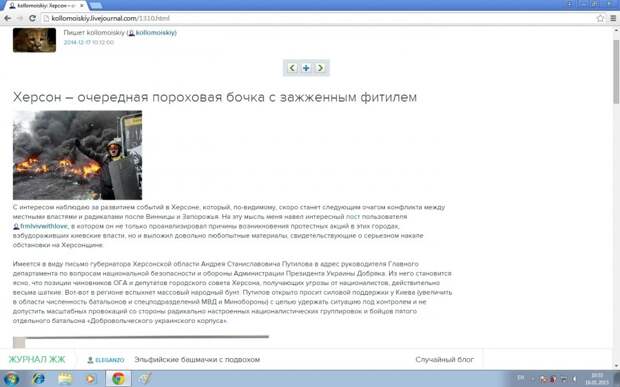The width and height of the screenshot is (620, 387).
Task: Launch Internet Explorer from taskbar
Action: pyautogui.click(x=38, y=379)
